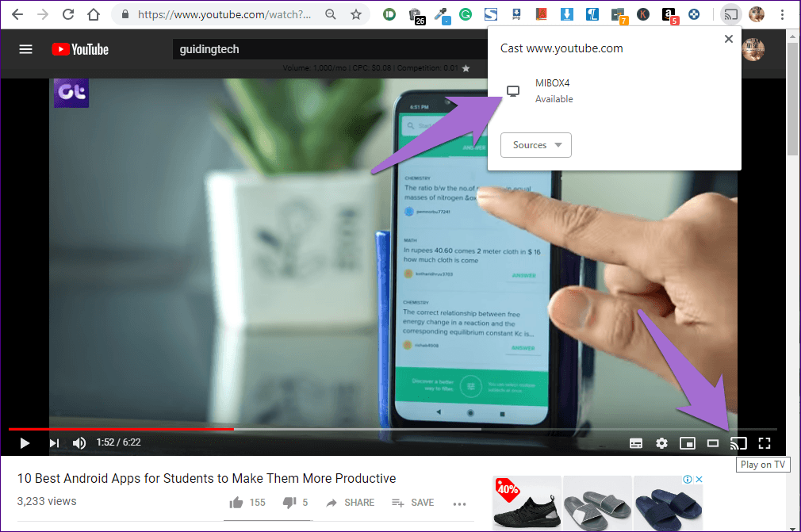801x532 pixels.
Task: Skip to the next video
Action: coord(54,443)
